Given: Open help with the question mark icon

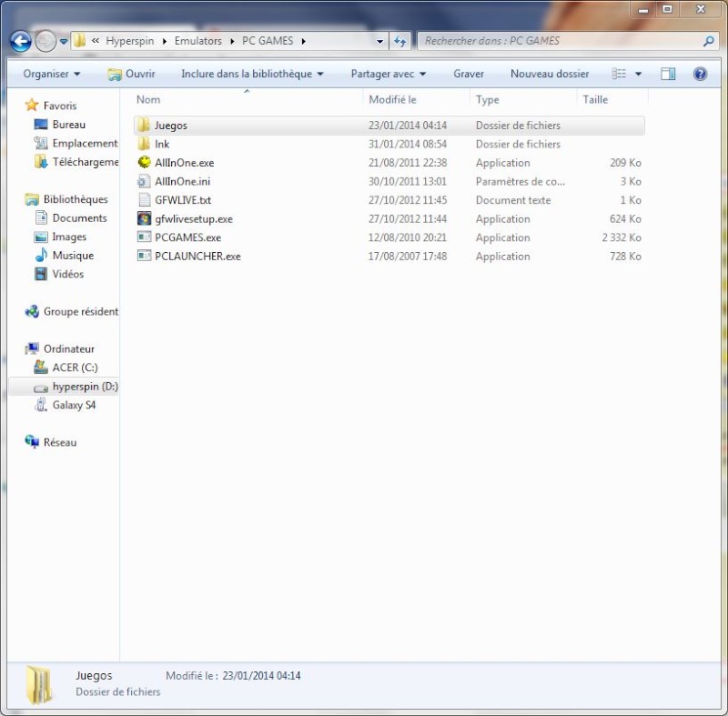Looking at the screenshot, I should point(700,74).
